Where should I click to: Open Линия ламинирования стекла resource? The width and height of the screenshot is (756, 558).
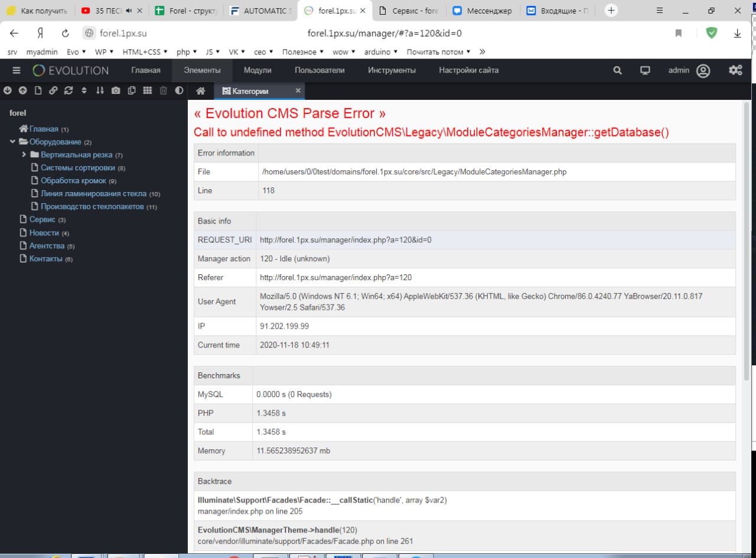pos(94,194)
